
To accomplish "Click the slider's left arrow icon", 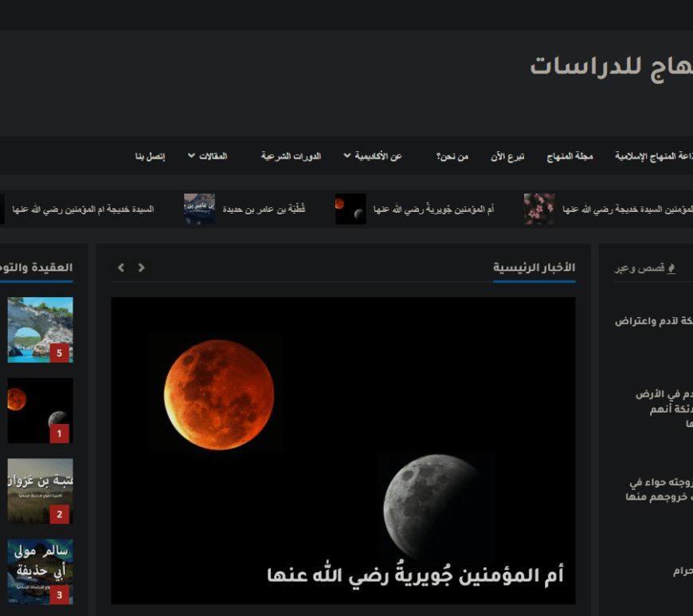I will coord(121,268).
